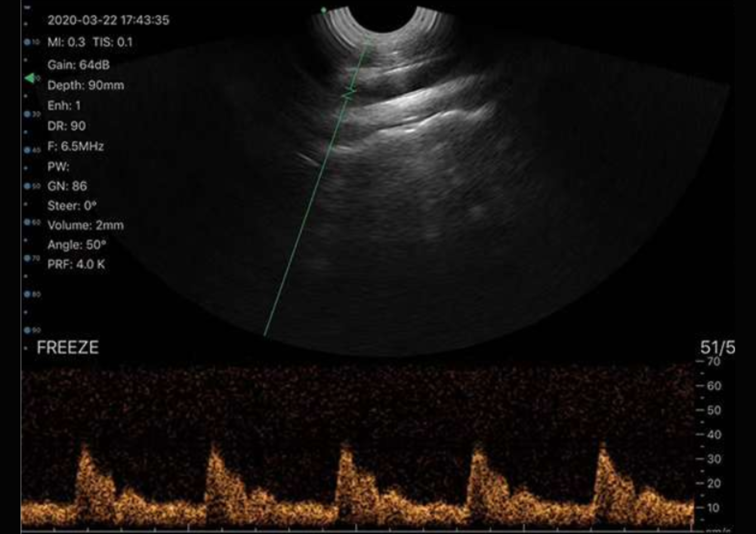Click the PRF: 4.0 K readout
This screenshot has height=534, width=756.
[76, 264]
